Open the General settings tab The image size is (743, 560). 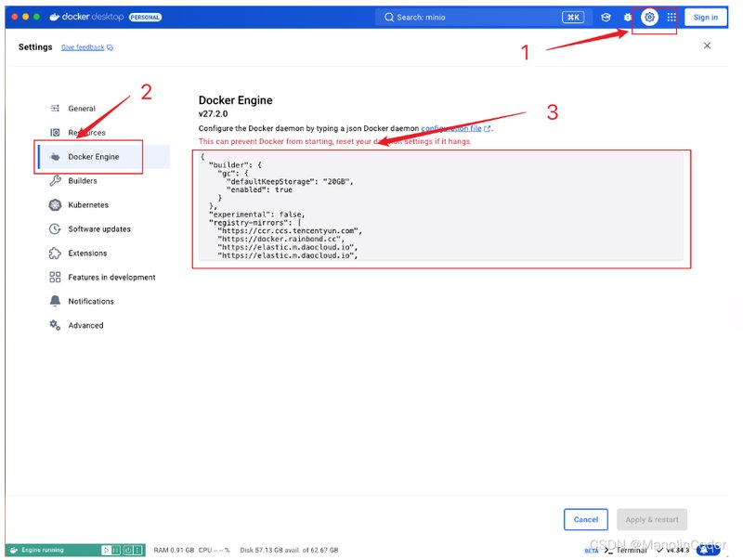(x=82, y=109)
